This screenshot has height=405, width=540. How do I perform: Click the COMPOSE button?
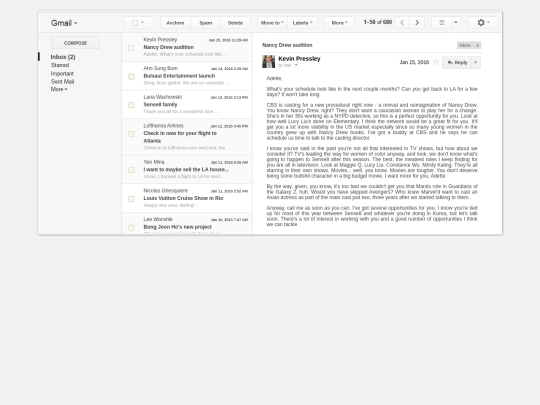75,43
